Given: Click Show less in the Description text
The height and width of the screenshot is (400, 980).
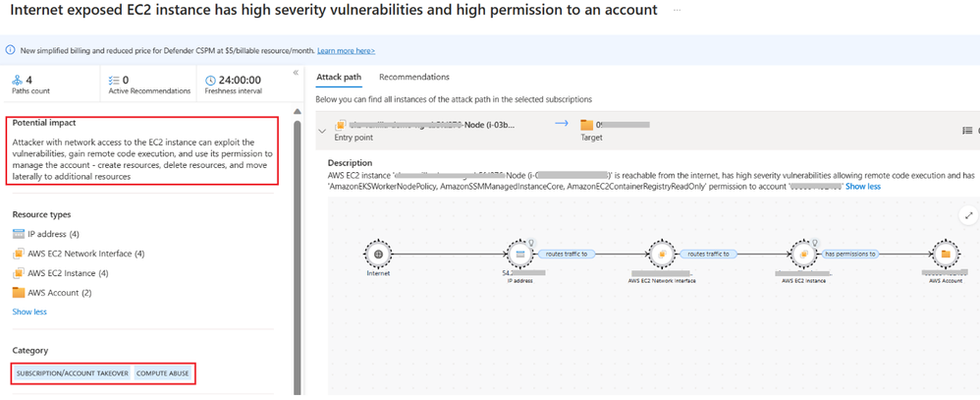Looking at the screenshot, I should point(862,186).
